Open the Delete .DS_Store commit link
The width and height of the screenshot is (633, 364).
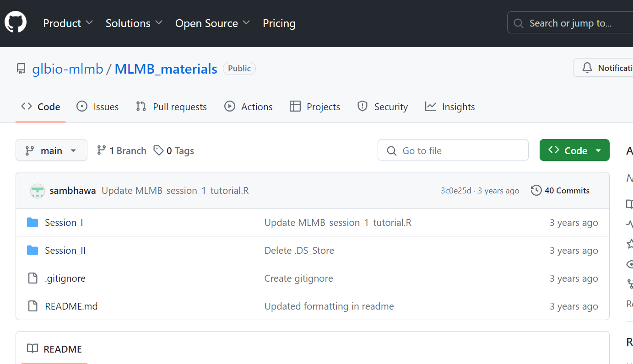coord(299,251)
